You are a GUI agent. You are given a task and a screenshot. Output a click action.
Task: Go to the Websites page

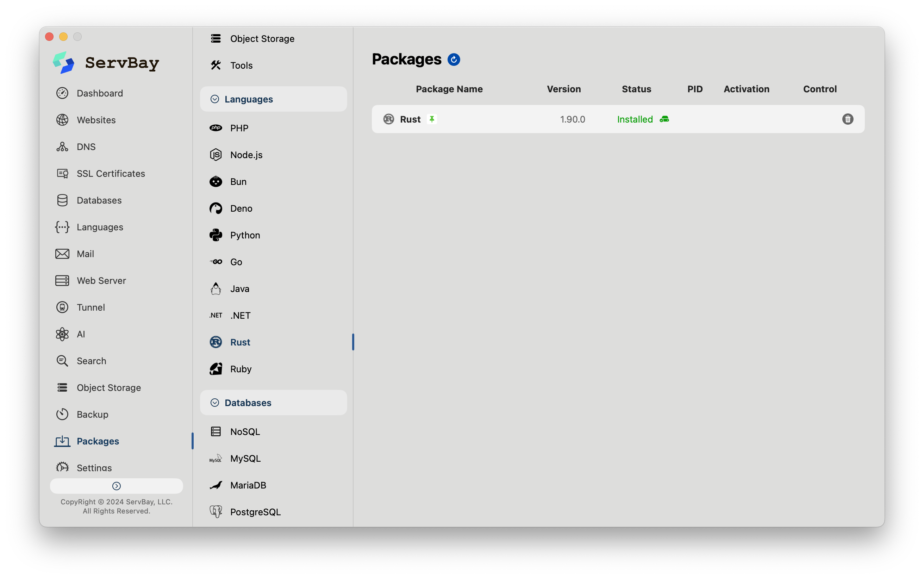tap(96, 120)
